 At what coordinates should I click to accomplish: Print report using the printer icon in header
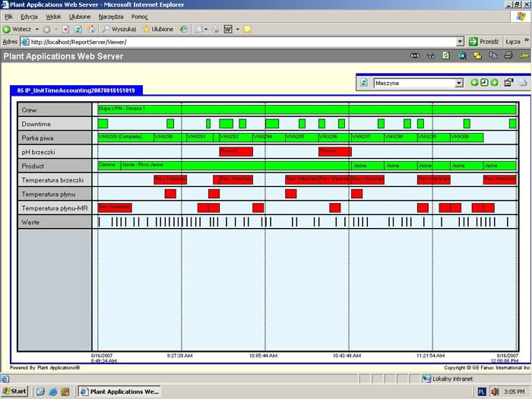[x=508, y=55]
